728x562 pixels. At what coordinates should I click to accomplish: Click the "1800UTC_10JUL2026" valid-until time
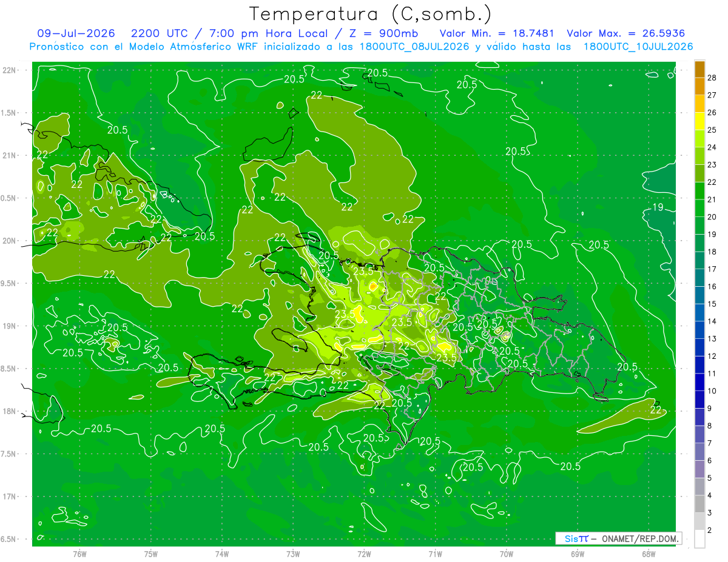coord(638,47)
